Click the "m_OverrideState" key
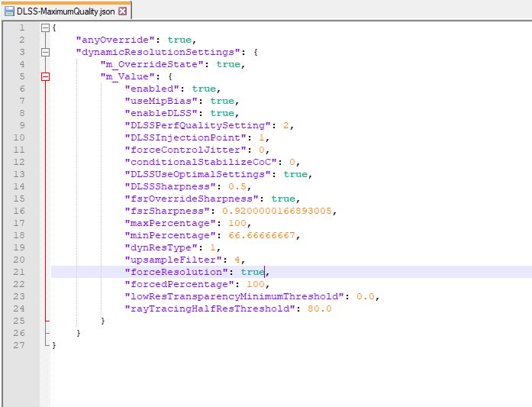The image size is (532, 407). tap(152, 64)
